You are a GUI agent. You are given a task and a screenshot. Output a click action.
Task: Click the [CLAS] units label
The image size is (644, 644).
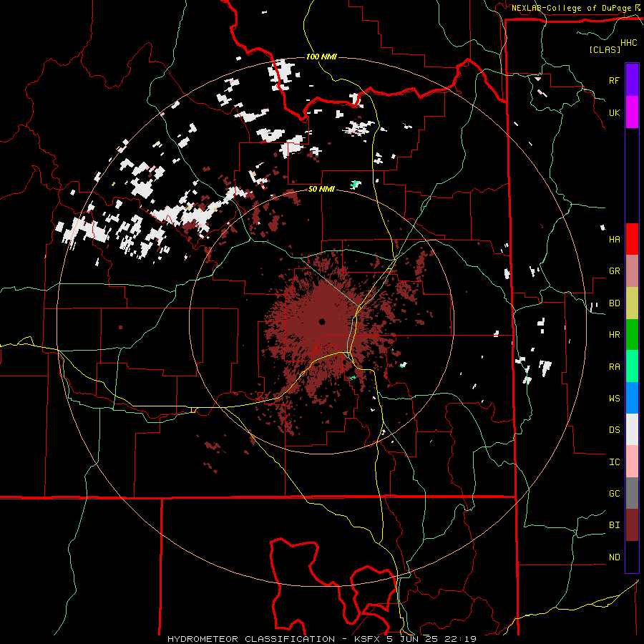coord(605,49)
